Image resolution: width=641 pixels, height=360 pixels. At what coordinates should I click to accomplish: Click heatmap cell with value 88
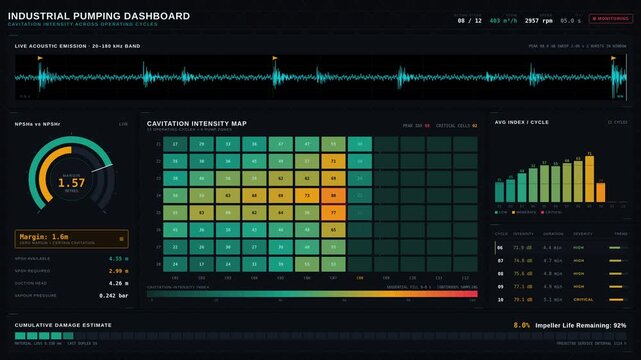333,196
